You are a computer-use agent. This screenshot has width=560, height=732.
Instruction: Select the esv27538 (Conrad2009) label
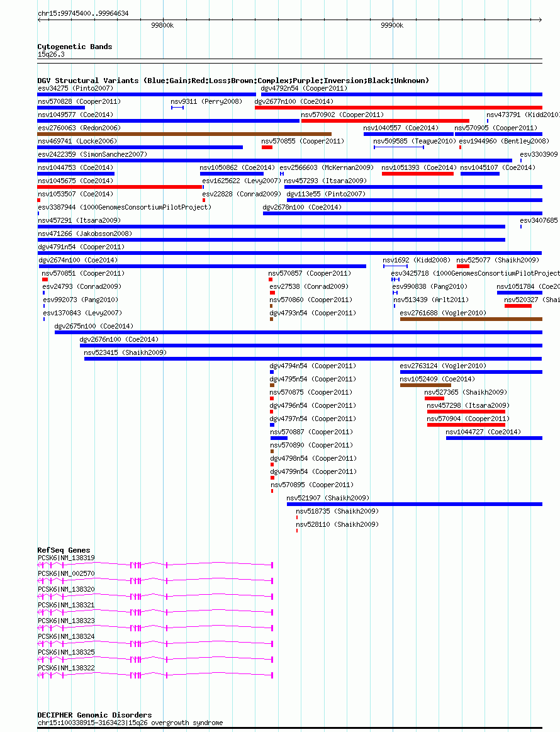pyautogui.click(x=309, y=286)
